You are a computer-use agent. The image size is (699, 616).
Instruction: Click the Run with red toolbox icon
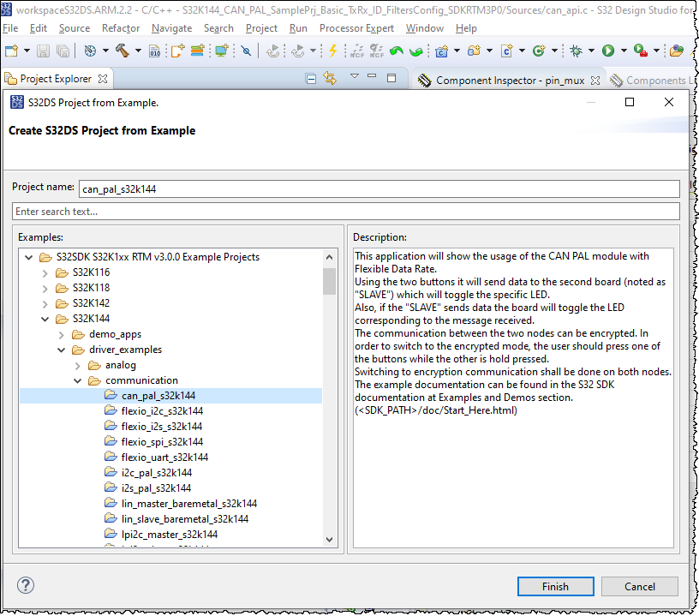(x=640, y=51)
